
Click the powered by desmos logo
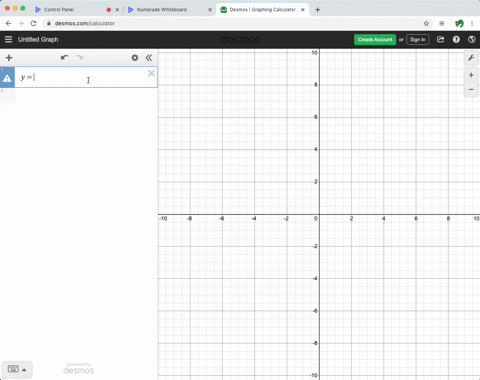click(79, 368)
